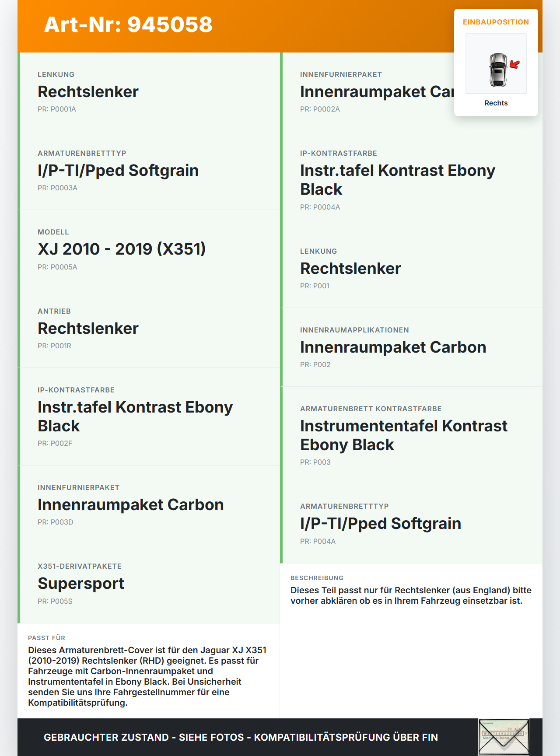This screenshot has height=756, width=560.
Task: Click the Art-Nr: 945058 heading
Action: 128,24
